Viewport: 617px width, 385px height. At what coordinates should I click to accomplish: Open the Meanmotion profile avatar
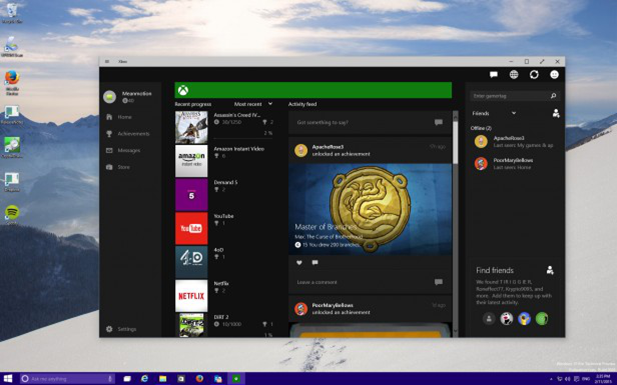(x=109, y=96)
